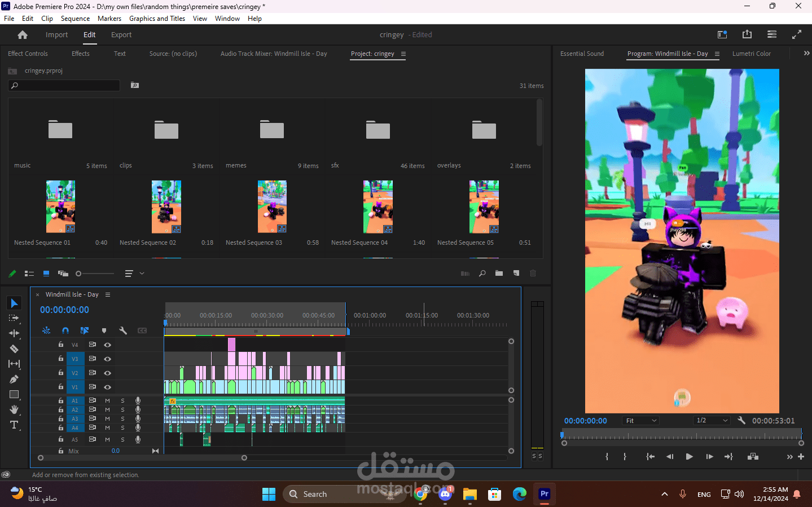Open the Fit zoom level dropdown
Screen dimensions: 812x507
click(x=641, y=421)
